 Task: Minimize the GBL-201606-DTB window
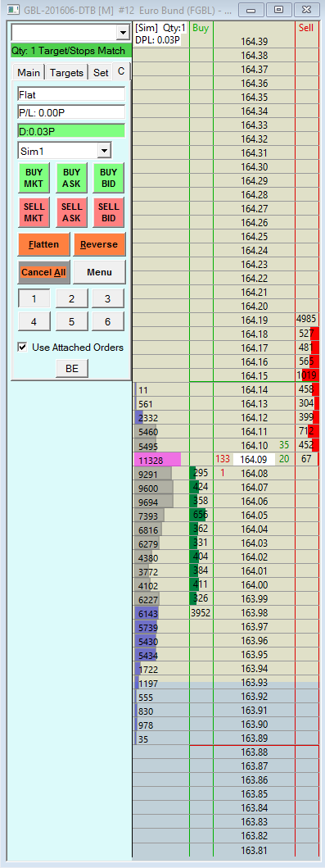coord(251,9)
